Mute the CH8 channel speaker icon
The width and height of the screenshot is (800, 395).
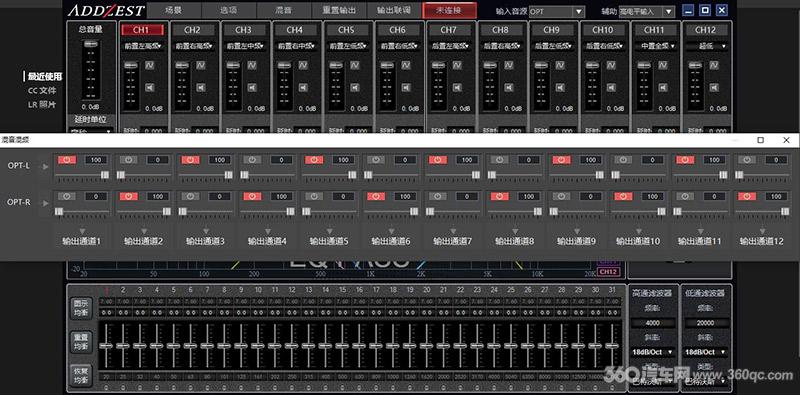(508, 87)
